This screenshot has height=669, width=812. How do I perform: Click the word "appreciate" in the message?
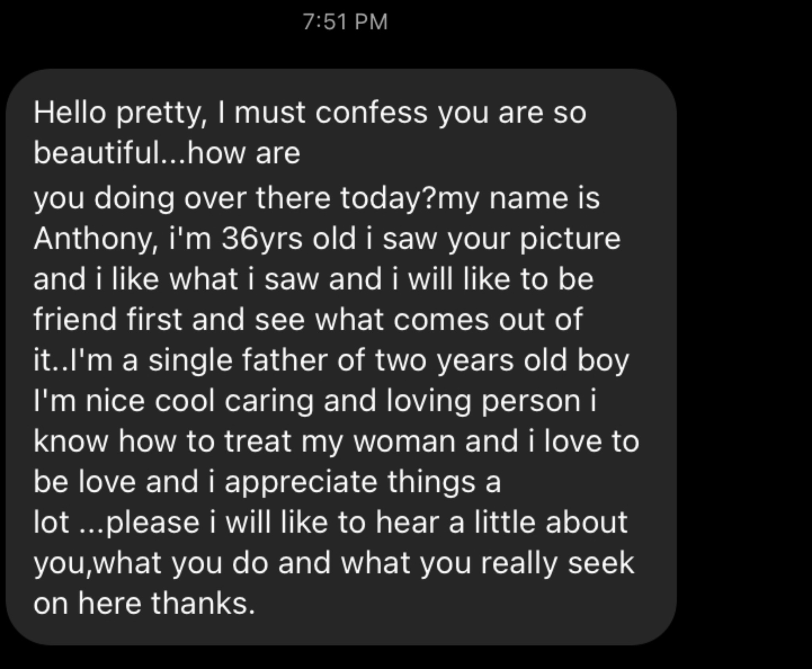coord(301,482)
